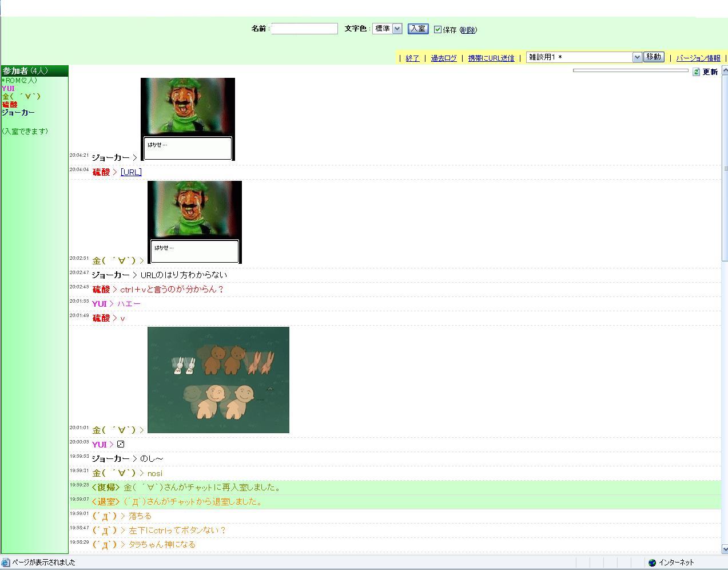This screenshot has height=570, width=728.
Task: Select participant 硫酸 in the list
Action: click(x=10, y=105)
